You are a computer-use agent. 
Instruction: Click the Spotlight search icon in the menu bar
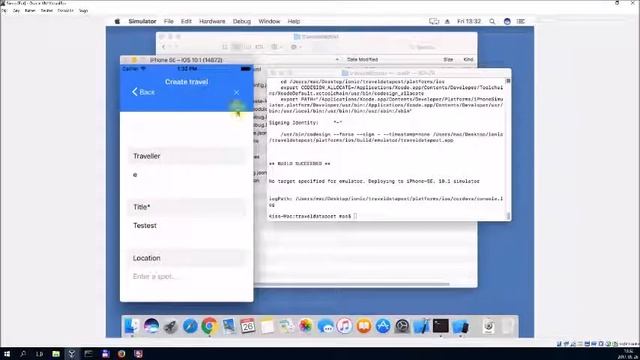coord(492,21)
